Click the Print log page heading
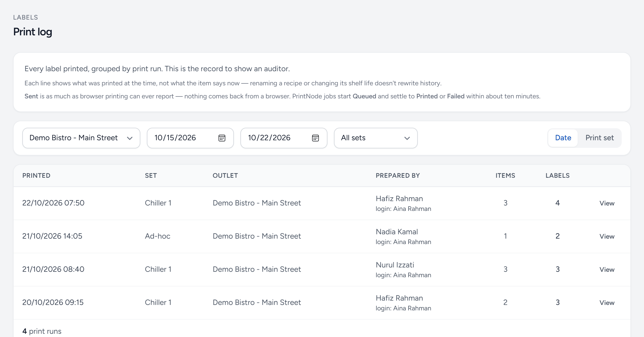This screenshot has width=644, height=337. [33, 32]
